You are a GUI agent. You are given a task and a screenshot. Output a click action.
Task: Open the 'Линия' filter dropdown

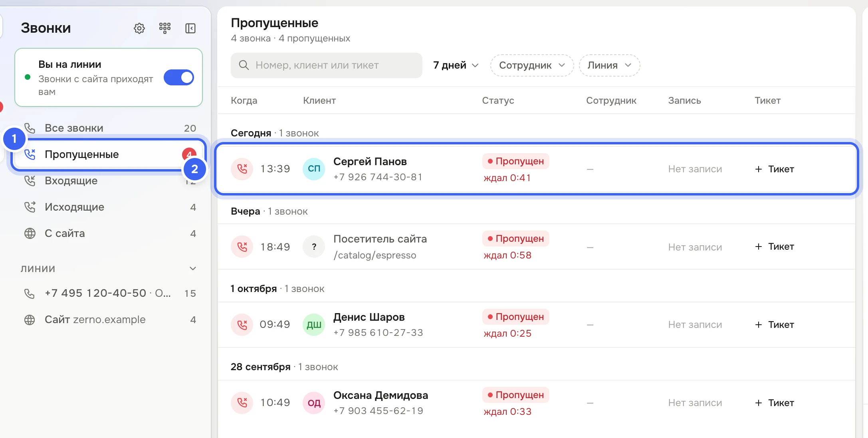coord(609,65)
